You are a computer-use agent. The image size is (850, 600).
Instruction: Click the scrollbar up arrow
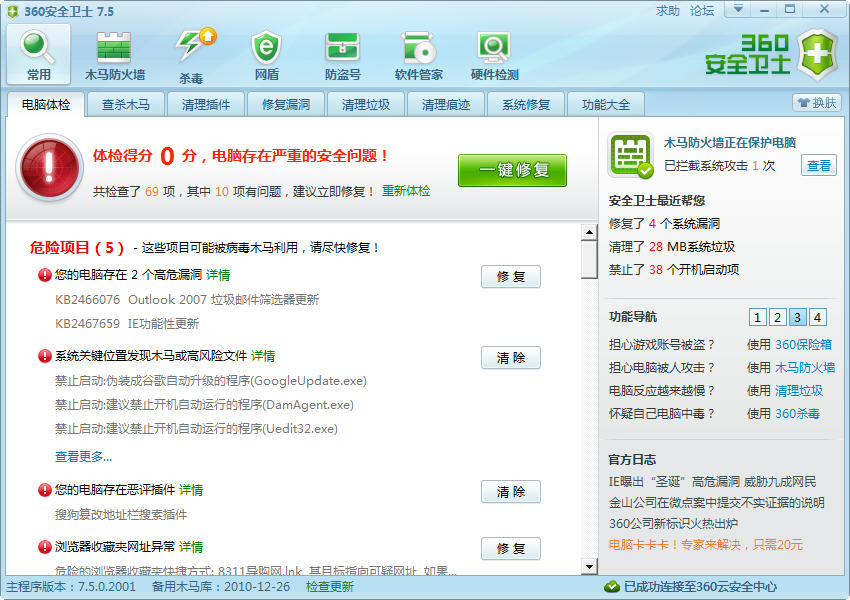(x=589, y=233)
